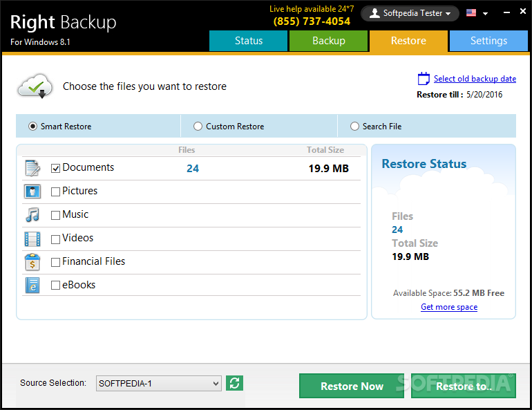This screenshot has width=532, height=410.
Task: Minimize the Right Backup window
Action: coord(506,12)
